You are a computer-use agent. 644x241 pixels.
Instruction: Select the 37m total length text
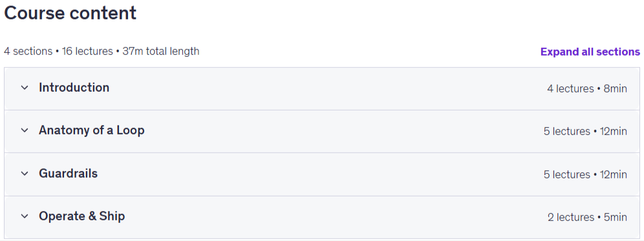click(160, 51)
